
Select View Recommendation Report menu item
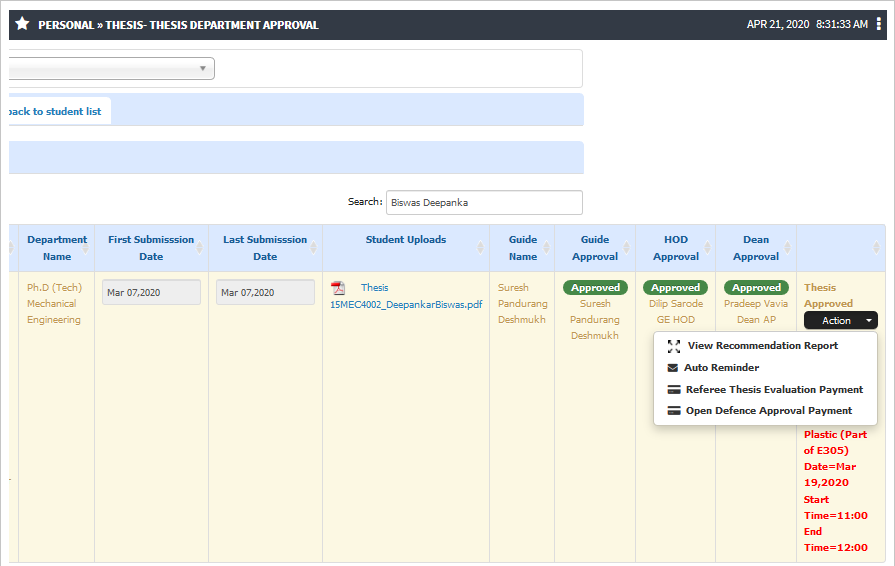765,346
